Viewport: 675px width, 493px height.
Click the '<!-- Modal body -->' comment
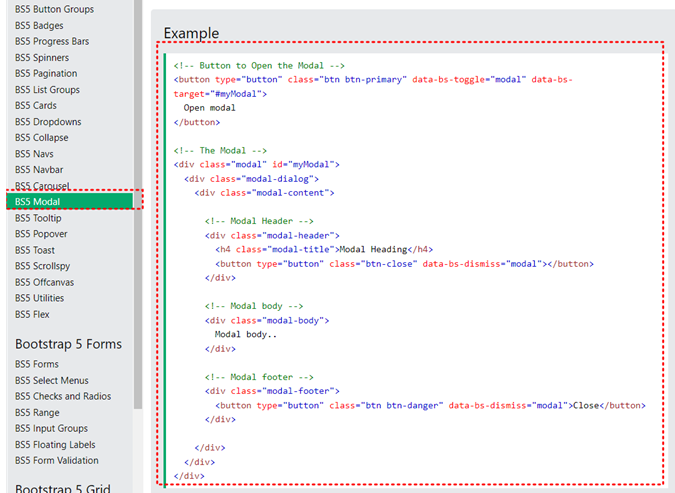254,306
